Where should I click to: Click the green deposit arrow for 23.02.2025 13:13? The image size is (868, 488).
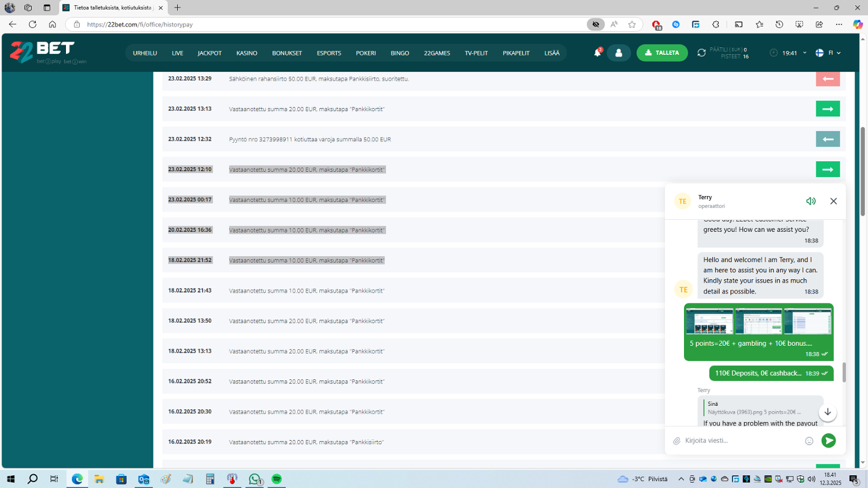[827, 109]
